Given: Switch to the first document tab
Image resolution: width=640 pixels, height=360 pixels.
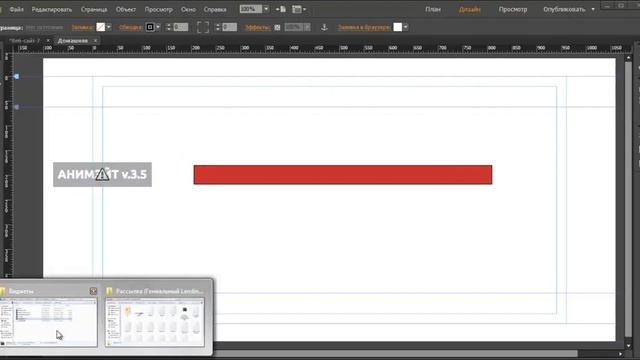Looking at the screenshot, I should pyautogui.click(x=24, y=41).
